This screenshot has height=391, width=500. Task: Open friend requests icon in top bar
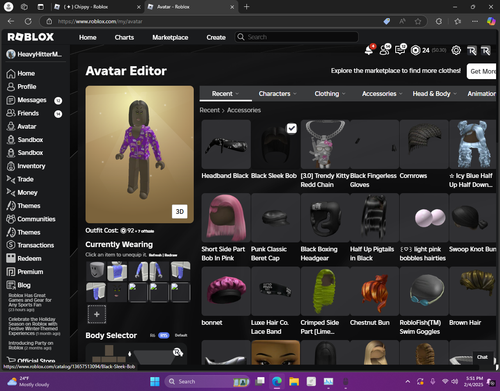(384, 50)
